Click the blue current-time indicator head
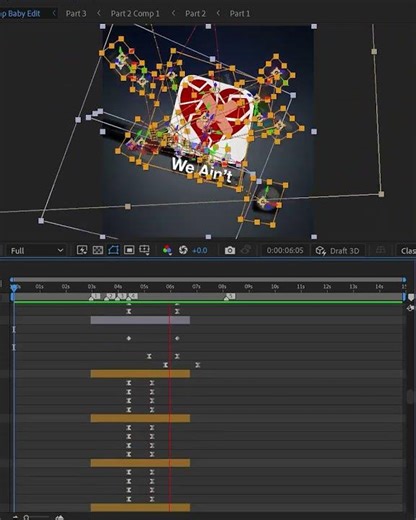 click(x=14, y=287)
